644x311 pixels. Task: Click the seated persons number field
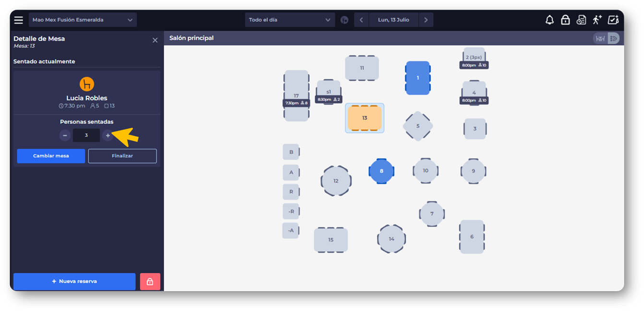coord(86,136)
